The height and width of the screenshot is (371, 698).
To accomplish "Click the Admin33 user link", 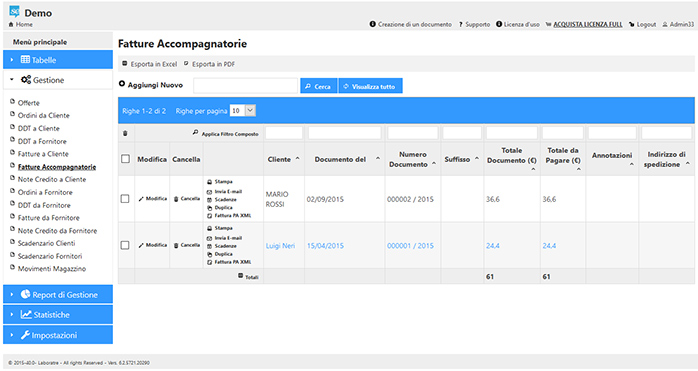I will click(682, 24).
